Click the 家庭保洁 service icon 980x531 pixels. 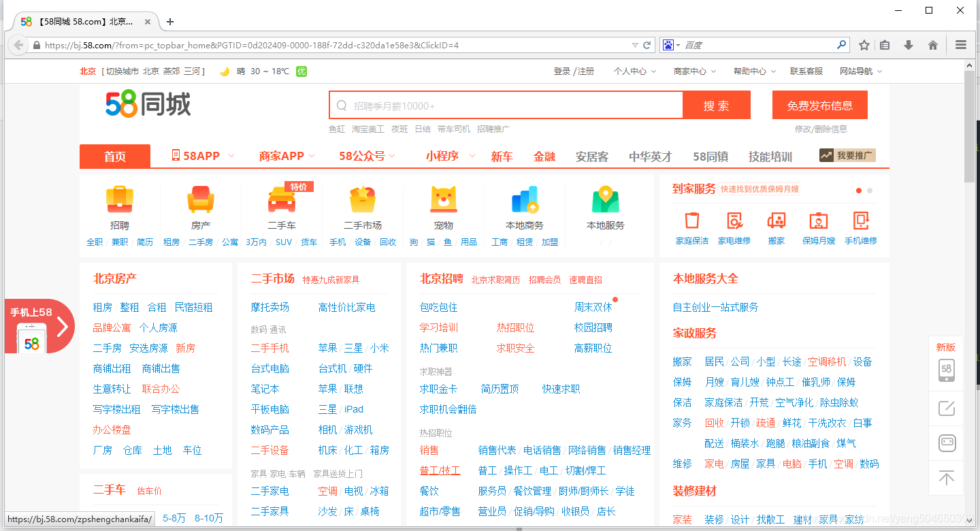(x=692, y=221)
